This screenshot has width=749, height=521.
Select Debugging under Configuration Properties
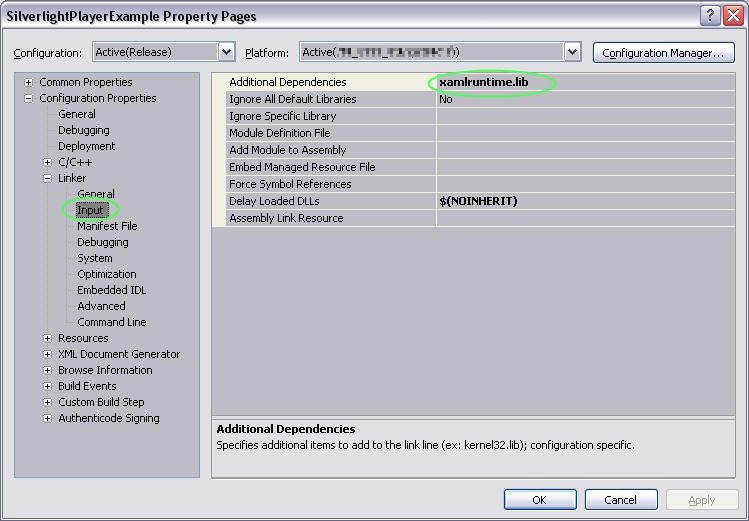pos(84,130)
